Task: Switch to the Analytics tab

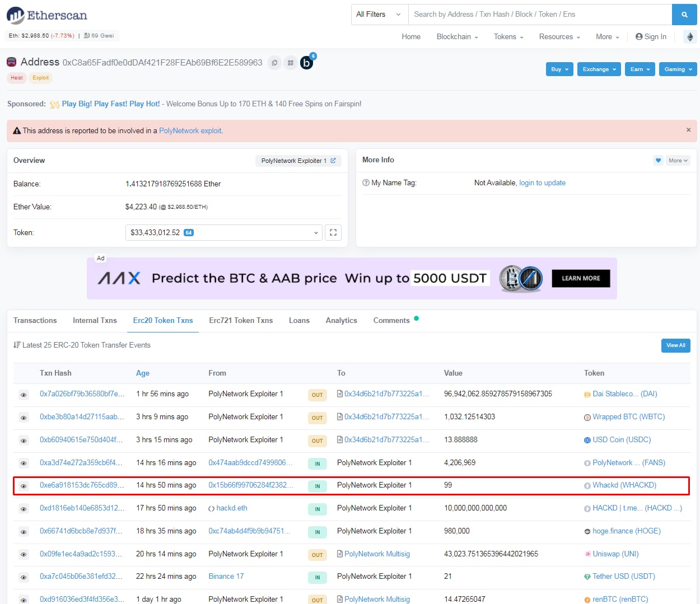Action: point(341,320)
